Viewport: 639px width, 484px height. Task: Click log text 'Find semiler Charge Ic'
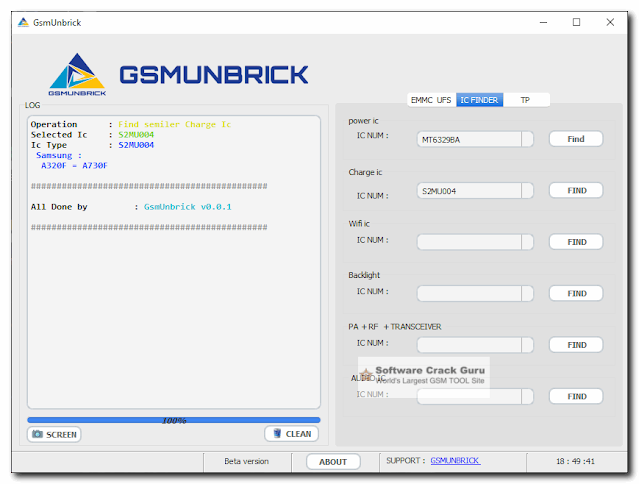(x=174, y=124)
